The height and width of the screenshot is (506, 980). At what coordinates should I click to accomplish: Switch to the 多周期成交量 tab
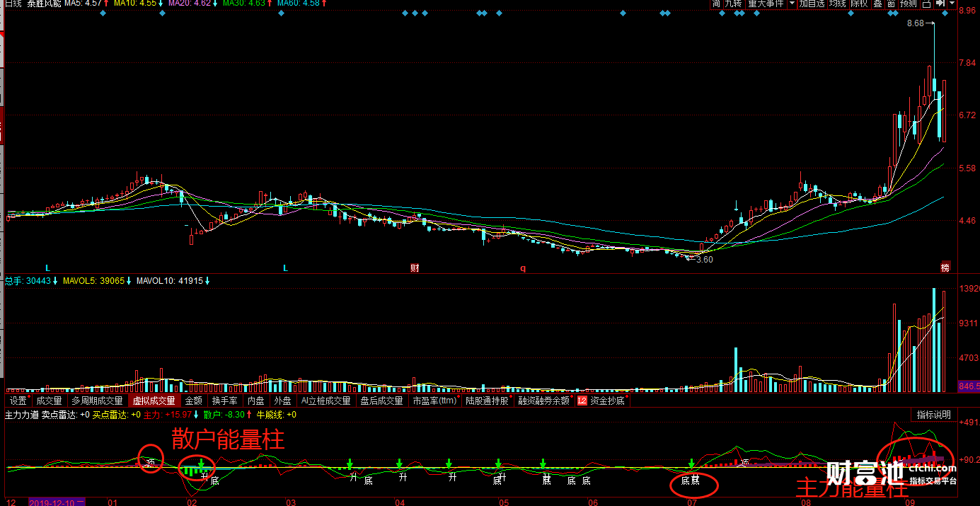point(97,401)
